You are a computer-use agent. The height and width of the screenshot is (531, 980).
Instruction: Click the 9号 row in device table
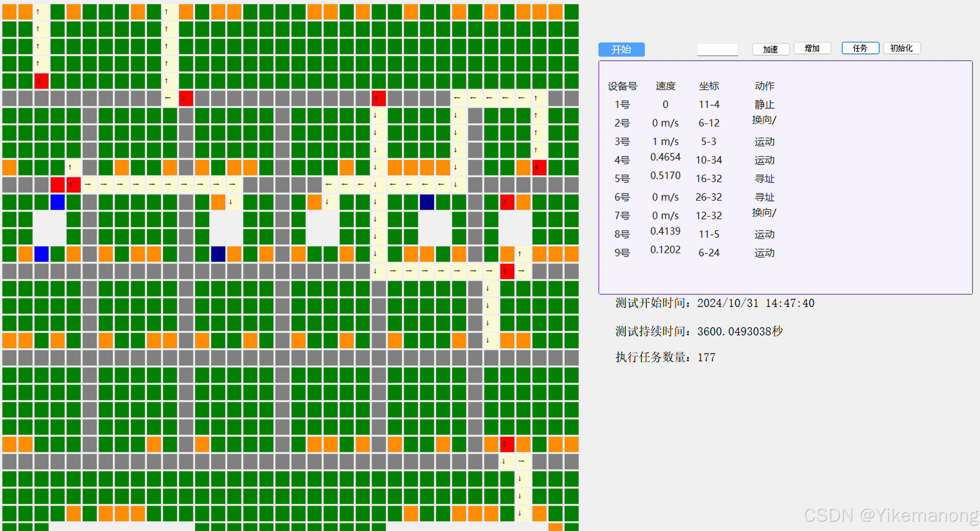(622, 253)
